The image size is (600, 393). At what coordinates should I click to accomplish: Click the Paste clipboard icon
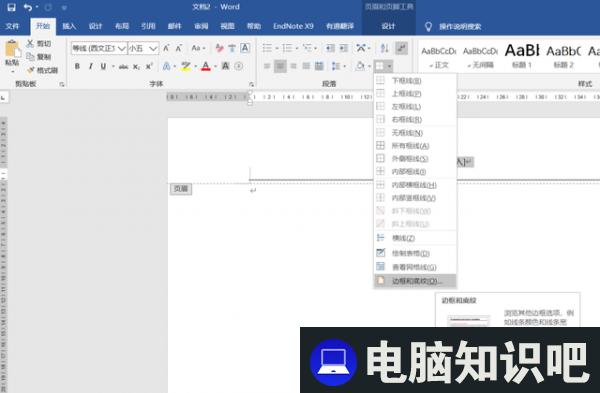pyautogui.click(x=12, y=49)
